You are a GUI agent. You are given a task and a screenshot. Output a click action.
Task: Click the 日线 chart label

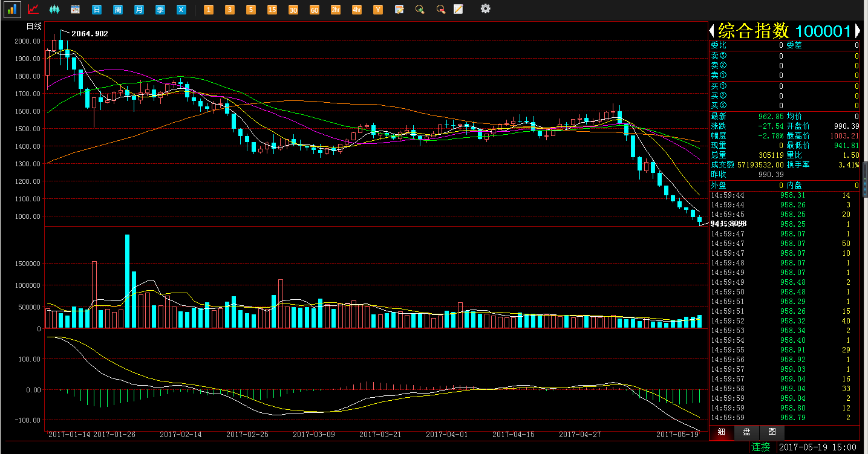tap(34, 26)
